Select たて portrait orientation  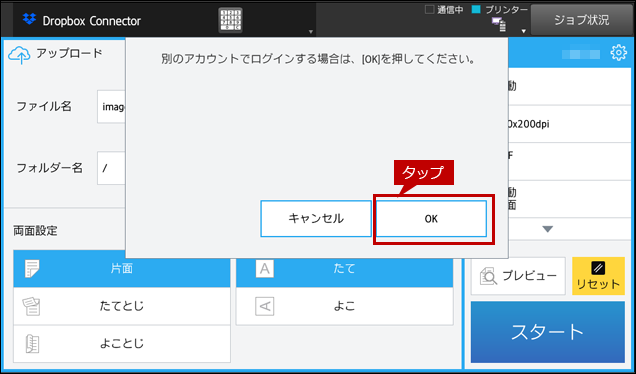344,269
